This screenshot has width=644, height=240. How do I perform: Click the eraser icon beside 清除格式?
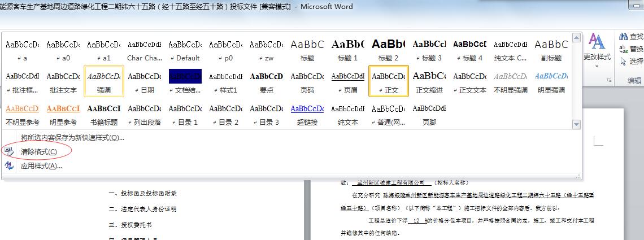pyautogui.click(x=8, y=151)
